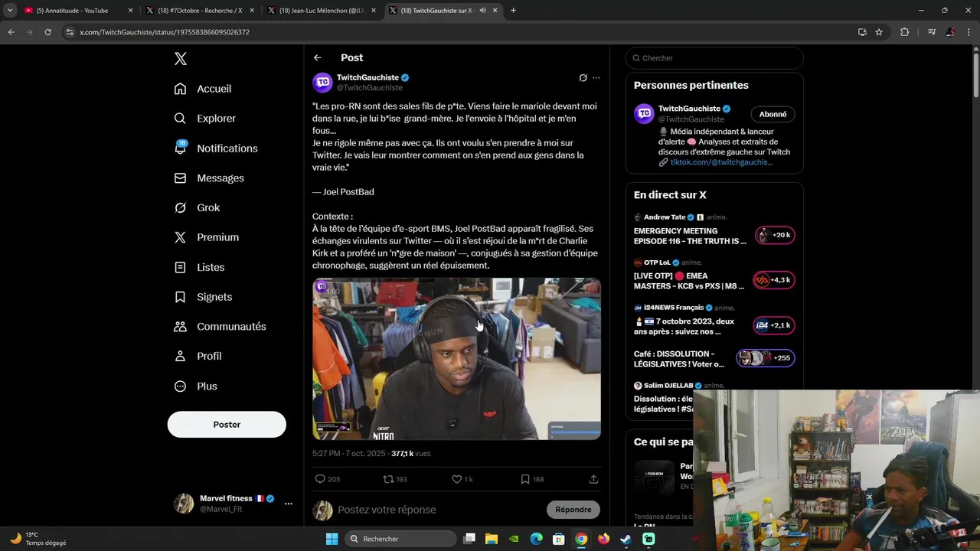Click the Répondre button

click(573, 510)
